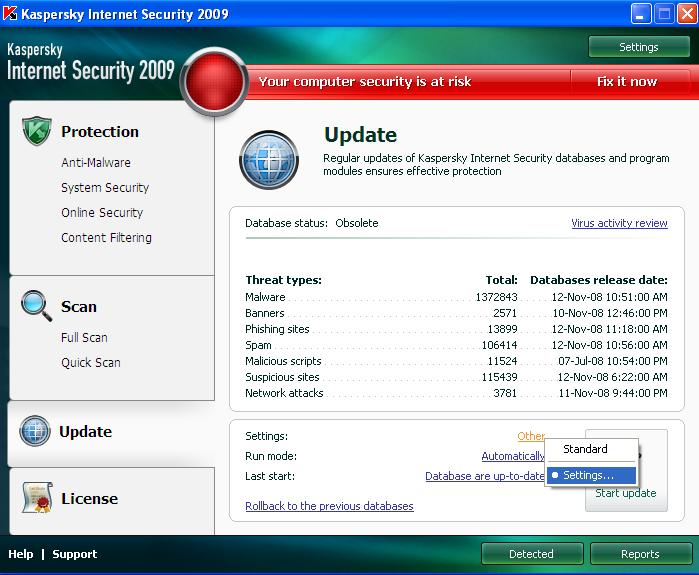Open the Reports button
Image resolution: width=699 pixels, height=575 pixels.
(641, 554)
